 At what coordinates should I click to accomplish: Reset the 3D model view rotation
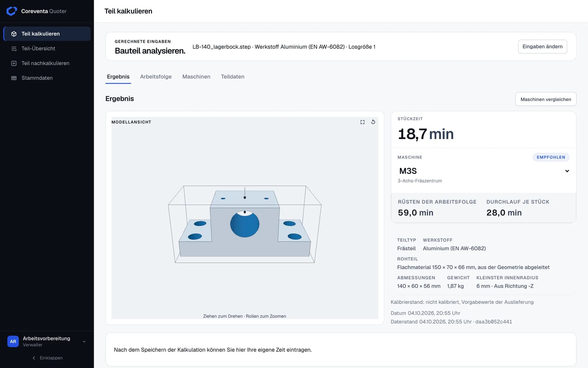click(x=373, y=122)
